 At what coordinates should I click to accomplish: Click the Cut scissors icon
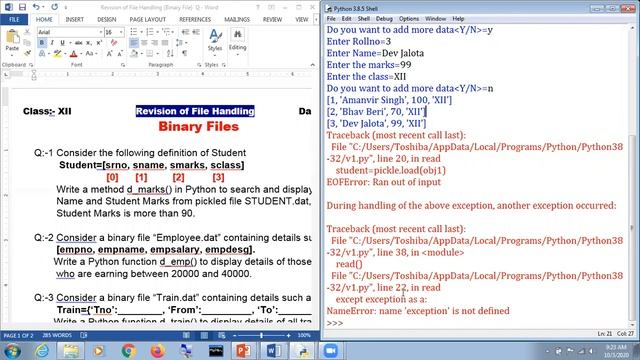tap(27, 32)
